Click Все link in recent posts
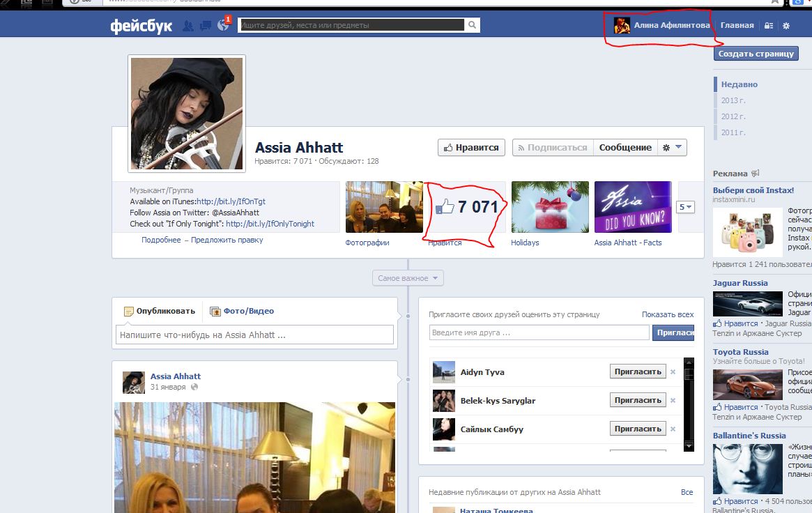The width and height of the screenshot is (812, 513). 687,492
